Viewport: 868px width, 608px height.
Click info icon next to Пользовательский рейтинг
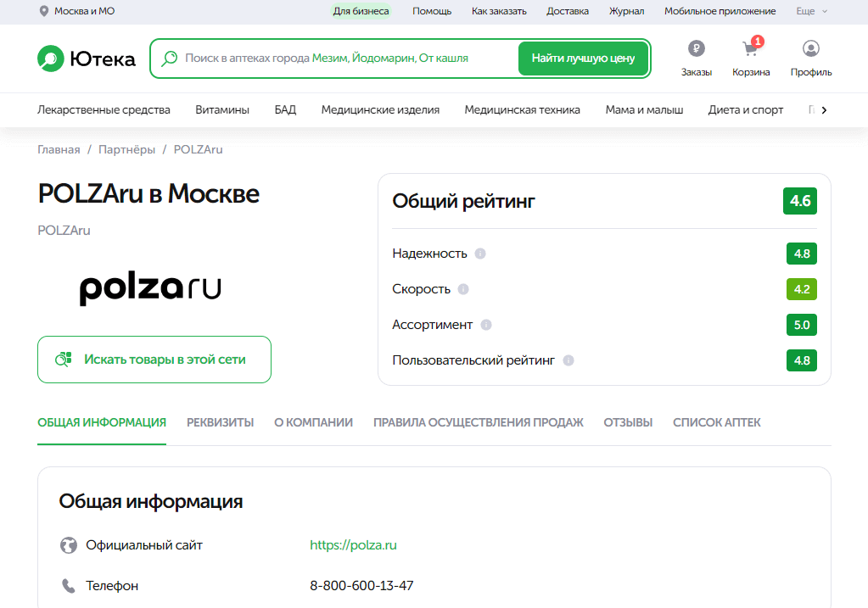coord(568,360)
